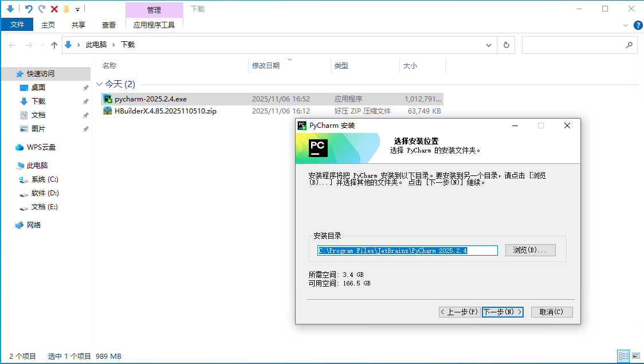This screenshot has width=644, height=364.
Task: Expand the ribbon with the chevron
Action: click(626, 25)
